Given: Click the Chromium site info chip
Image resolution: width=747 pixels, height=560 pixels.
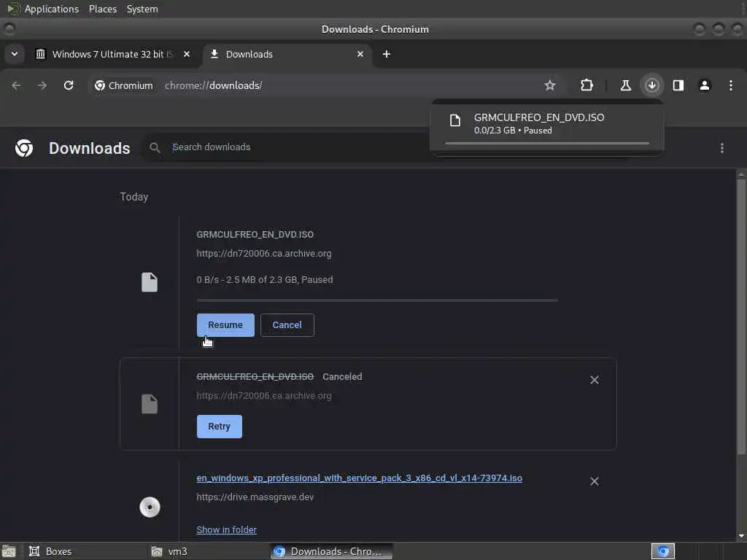Looking at the screenshot, I should pyautogui.click(x=123, y=85).
